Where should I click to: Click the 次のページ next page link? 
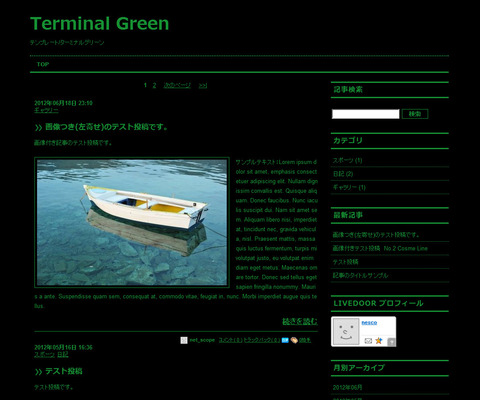click(177, 85)
